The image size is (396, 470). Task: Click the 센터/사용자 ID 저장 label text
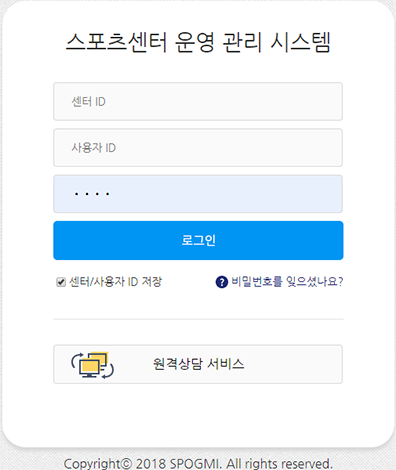tap(115, 282)
